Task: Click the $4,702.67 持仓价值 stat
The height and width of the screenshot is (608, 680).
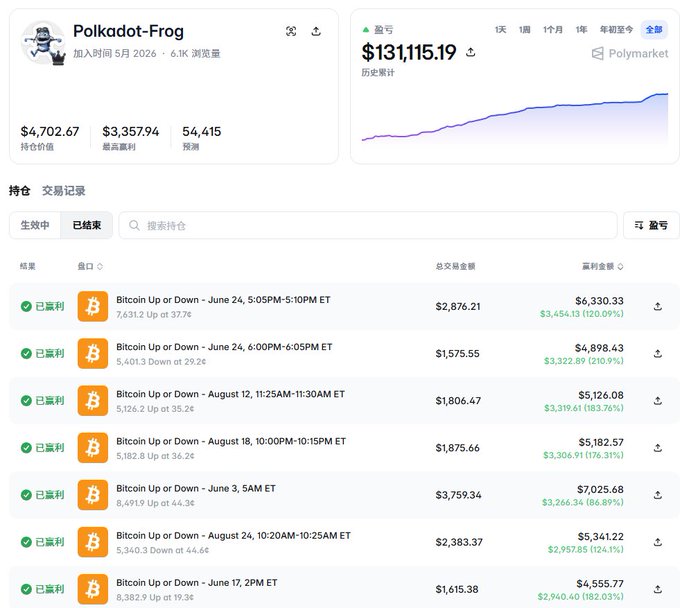Action: [50, 137]
